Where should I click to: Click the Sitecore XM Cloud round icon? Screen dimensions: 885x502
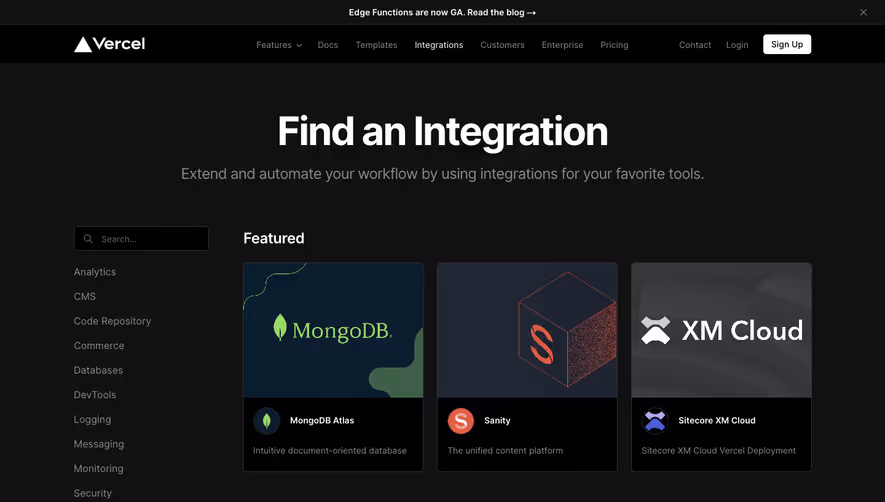(x=655, y=421)
